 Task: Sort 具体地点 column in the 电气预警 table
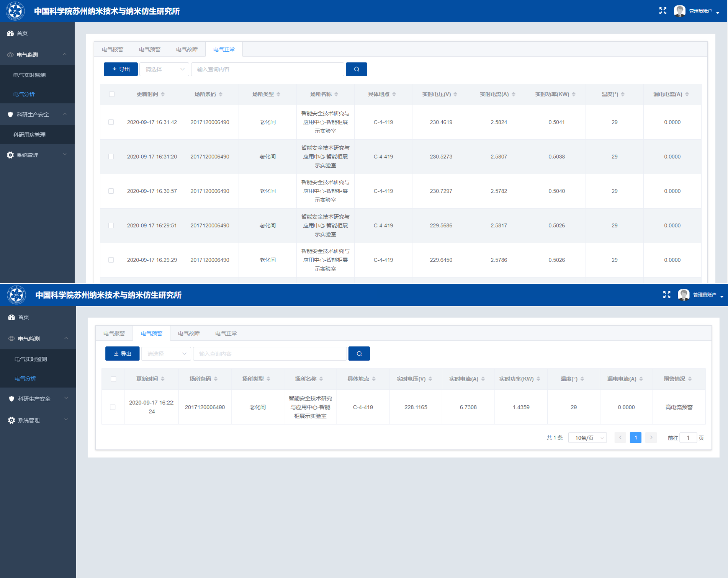[x=374, y=379]
